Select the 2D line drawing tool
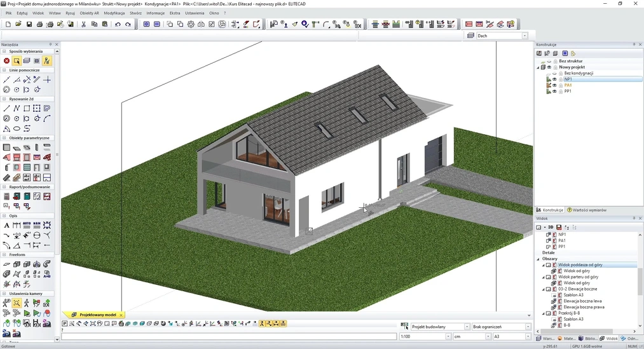This screenshot has width=644, height=349. point(6,109)
